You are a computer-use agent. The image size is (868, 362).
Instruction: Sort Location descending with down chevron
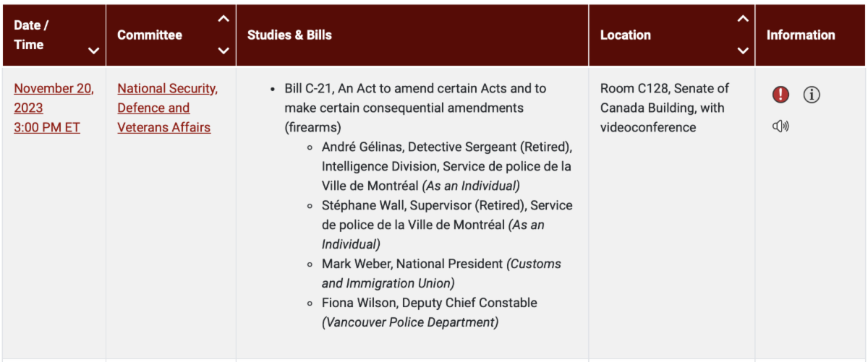[x=742, y=51]
